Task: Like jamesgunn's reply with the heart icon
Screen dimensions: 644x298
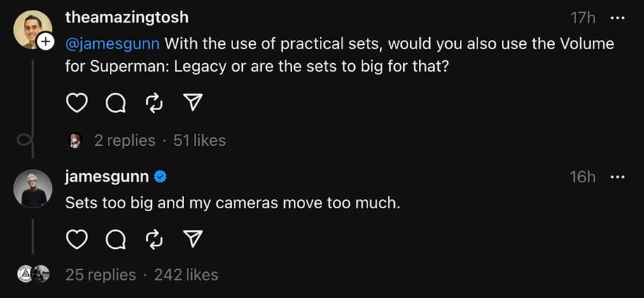Action: (x=76, y=240)
